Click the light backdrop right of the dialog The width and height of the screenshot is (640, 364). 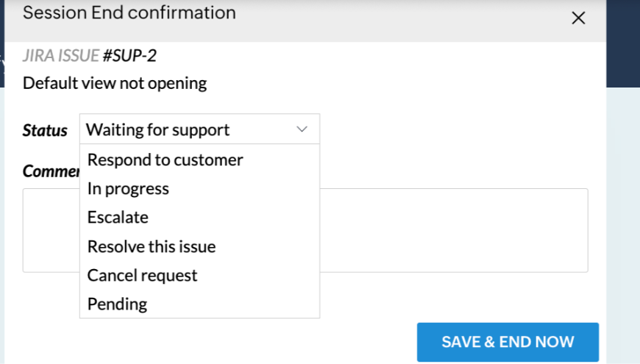click(x=622, y=221)
